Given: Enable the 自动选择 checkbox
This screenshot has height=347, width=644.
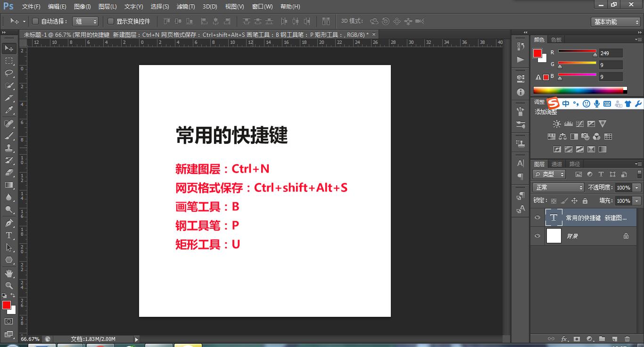Looking at the screenshot, I should [35, 21].
